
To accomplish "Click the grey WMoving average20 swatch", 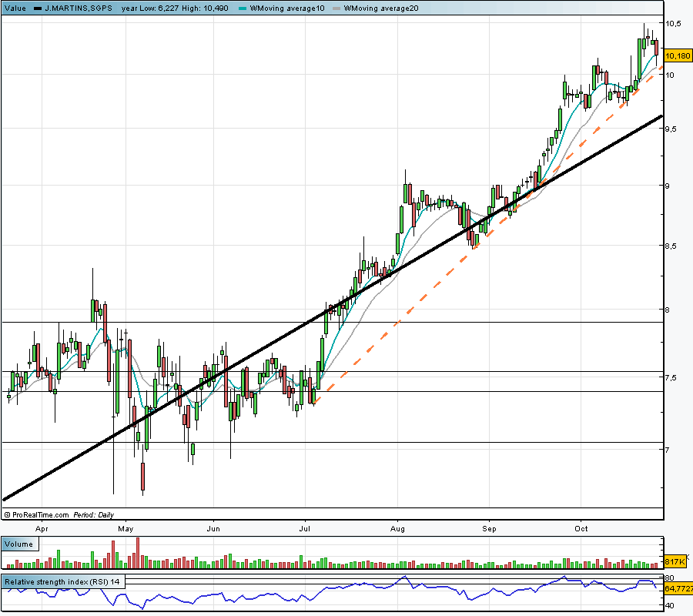I will coord(336,8).
